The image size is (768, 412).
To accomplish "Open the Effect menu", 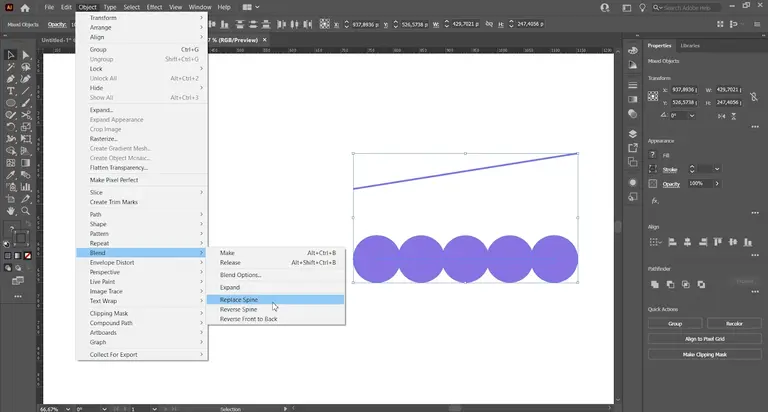I will tap(154, 7).
